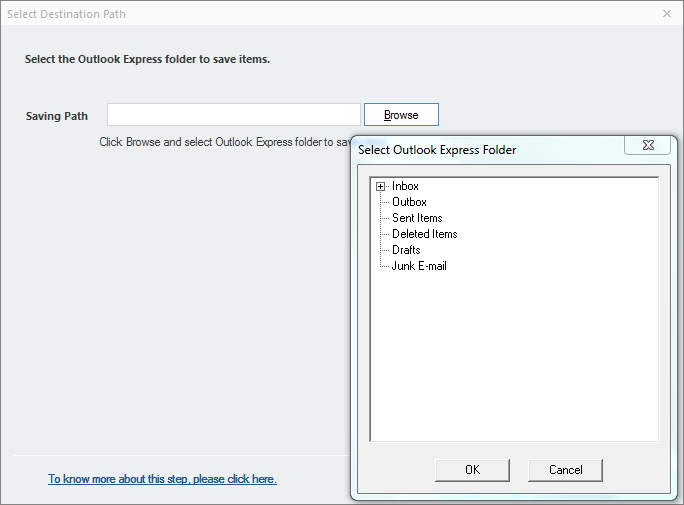Click the Browse button
Viewport: 684px width, 505px height.
pos(401,115)
